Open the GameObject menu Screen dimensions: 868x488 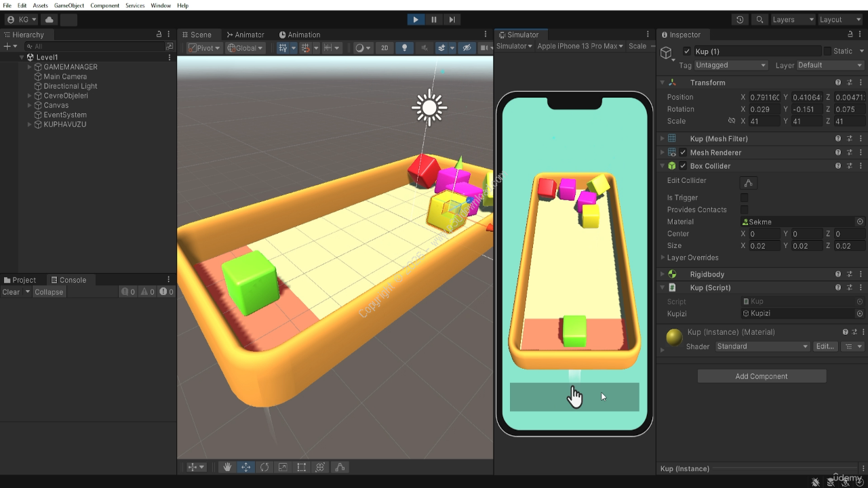[x=69, y=5]
